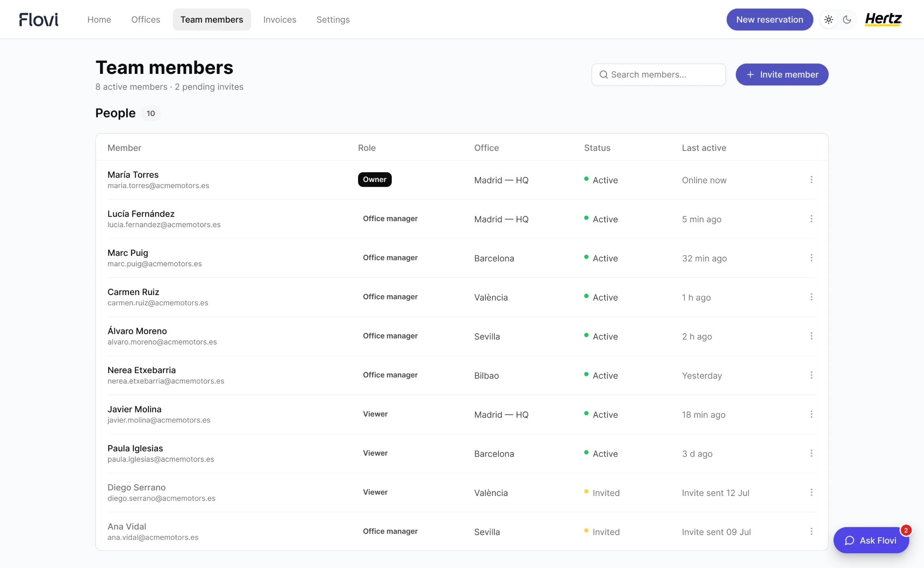Open actions menu for María Torres
The height and width of the screenshot is (568, 924).
point(811,180)
